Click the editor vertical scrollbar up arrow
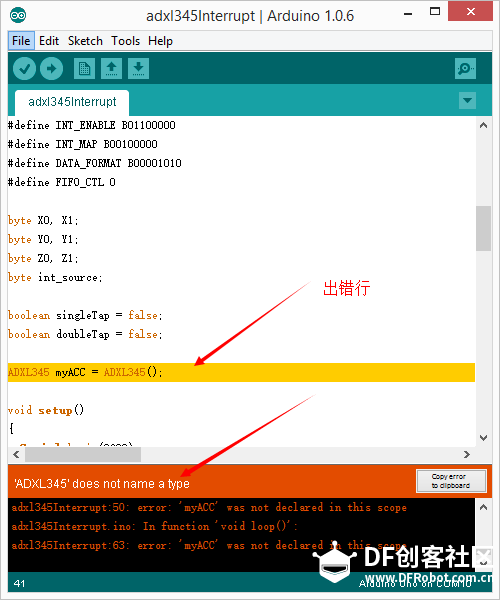The width and height of the screenshot is (500, 600). (484, 125)
